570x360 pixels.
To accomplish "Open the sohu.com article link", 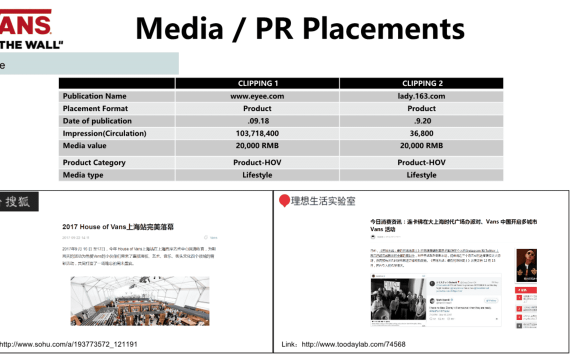I will [x=68, y=344].
